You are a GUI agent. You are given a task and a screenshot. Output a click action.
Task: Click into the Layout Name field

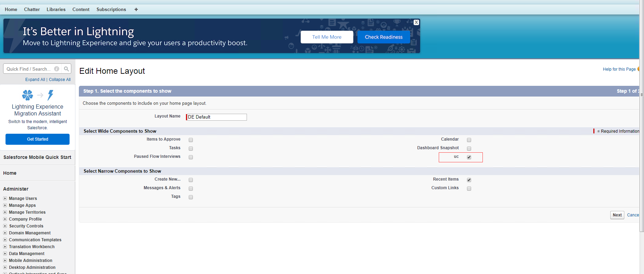click(x=217, y=117)
